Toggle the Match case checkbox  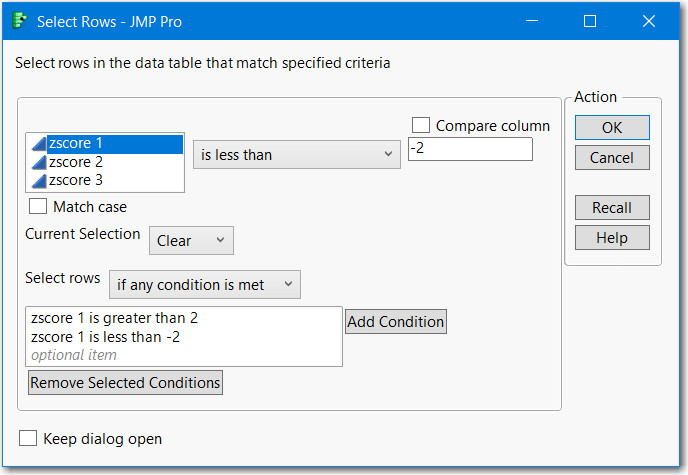click(38, 207)
